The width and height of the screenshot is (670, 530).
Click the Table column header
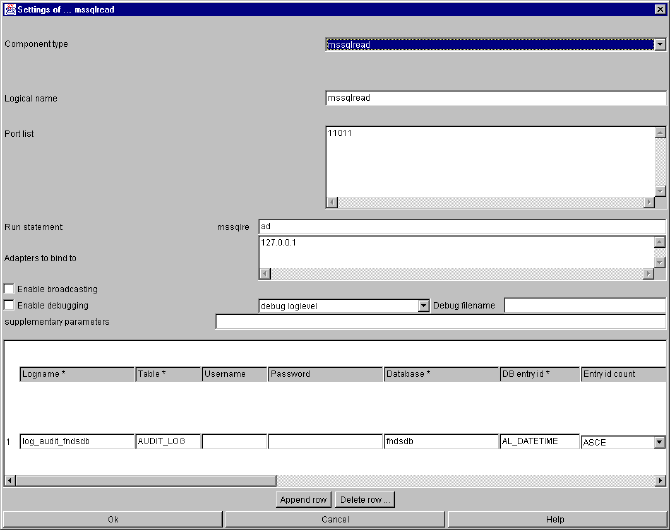click(168, 374)
